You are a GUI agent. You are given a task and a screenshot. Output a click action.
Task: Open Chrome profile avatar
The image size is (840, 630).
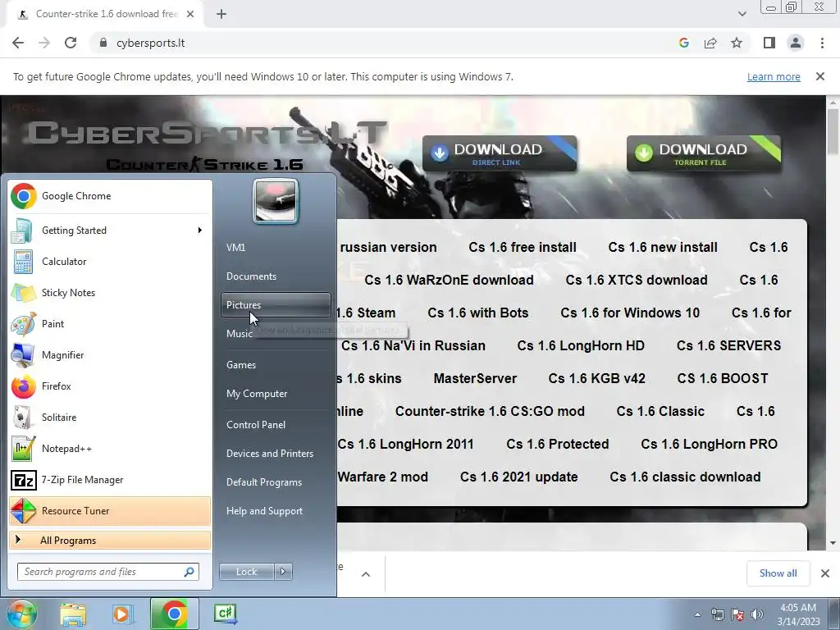click(796, 43)
